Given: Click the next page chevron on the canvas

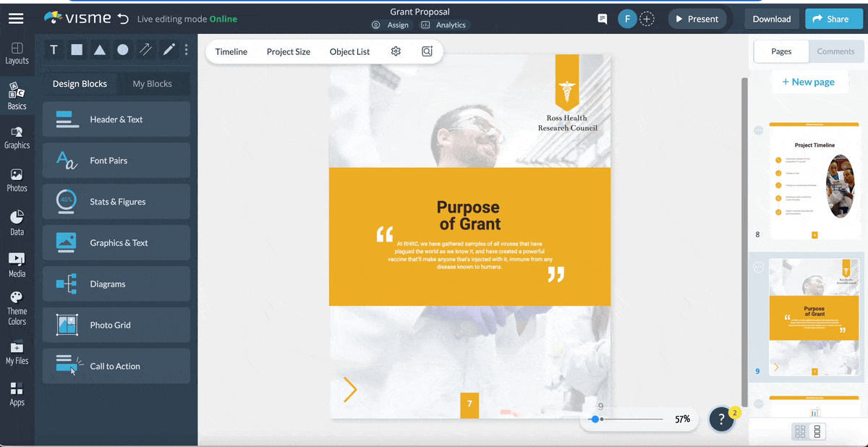Looking at the screenshot, I should point(350,390).
